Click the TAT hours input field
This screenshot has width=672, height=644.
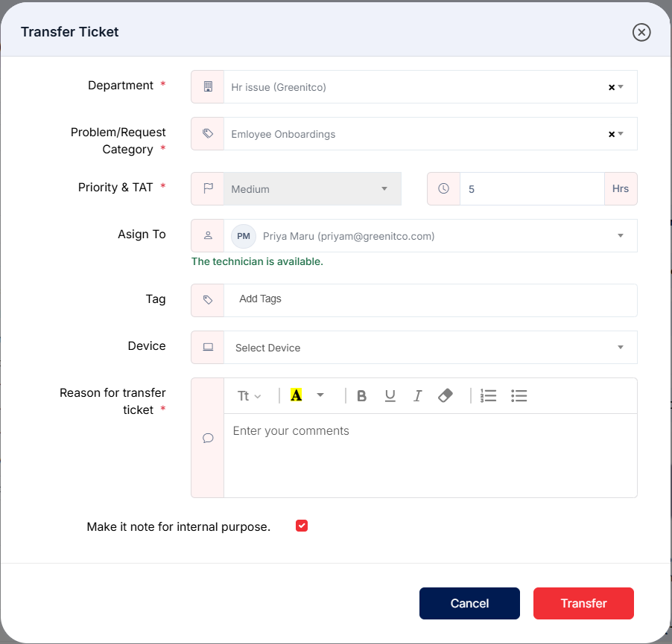pyautogui.click(x=532, y=189)
